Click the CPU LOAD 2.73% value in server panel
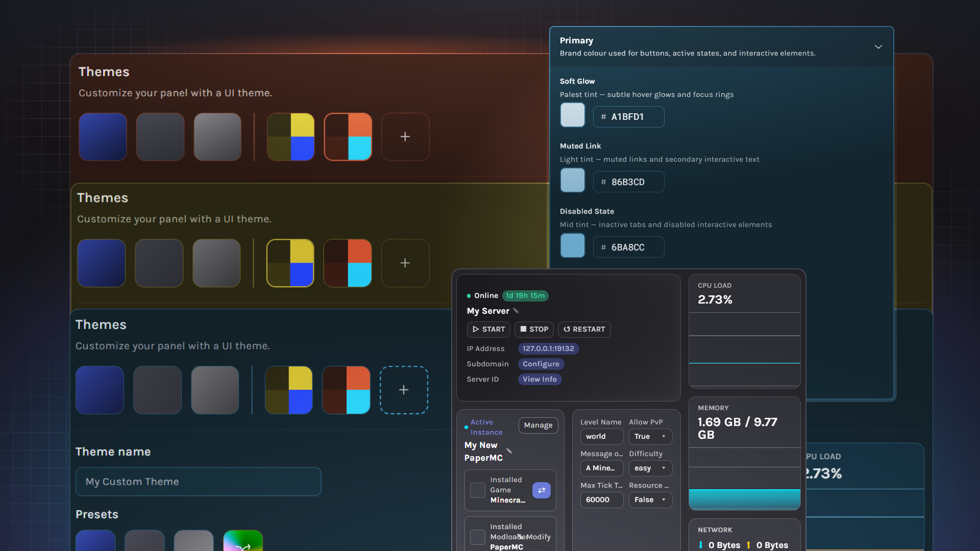Screen dimensions: 980x551 pos(715,300)
